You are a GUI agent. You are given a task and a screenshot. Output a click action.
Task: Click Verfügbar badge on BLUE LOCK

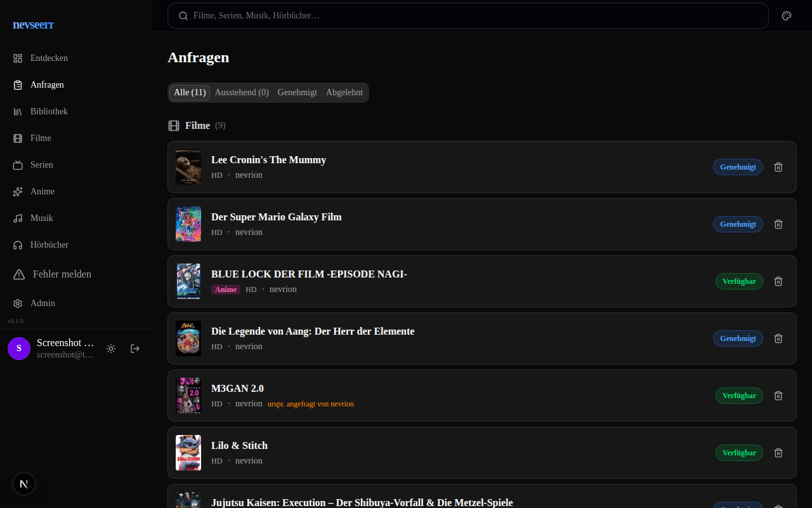click(x=739, y=281)
